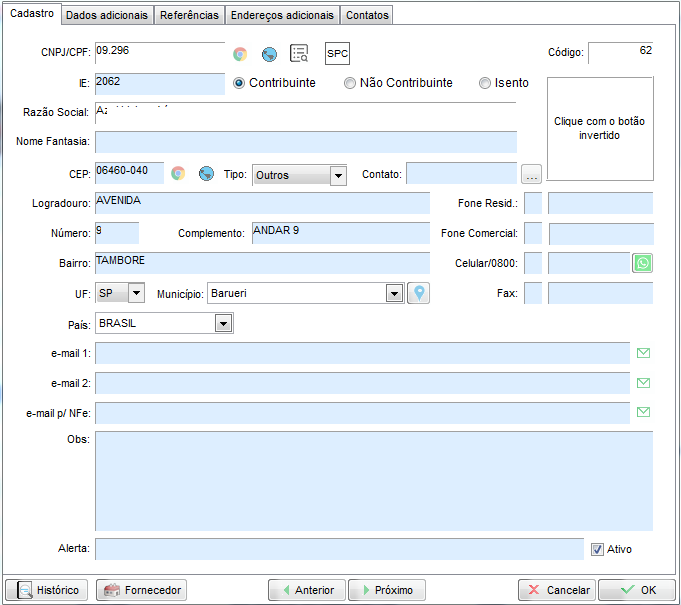
Task: Click the map pin icon beside Município
Action: click(419, 293)
